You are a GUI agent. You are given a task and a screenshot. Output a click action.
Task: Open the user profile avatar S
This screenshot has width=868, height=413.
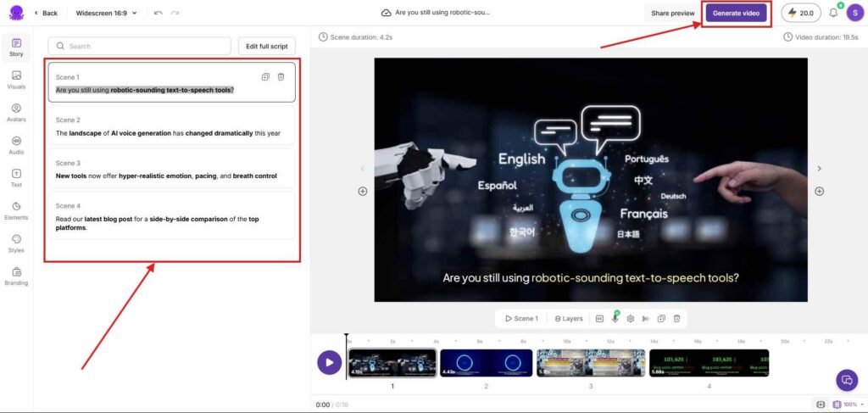coord(854,13)
